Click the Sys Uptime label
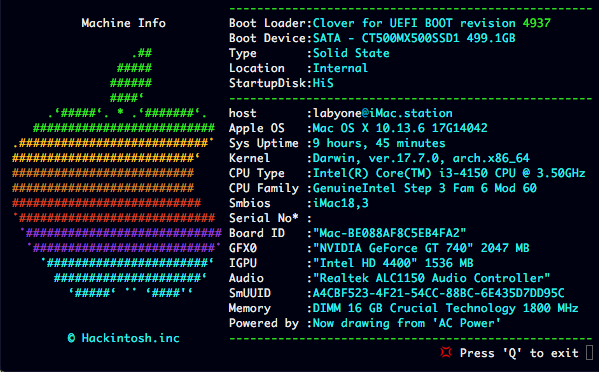 264,143
